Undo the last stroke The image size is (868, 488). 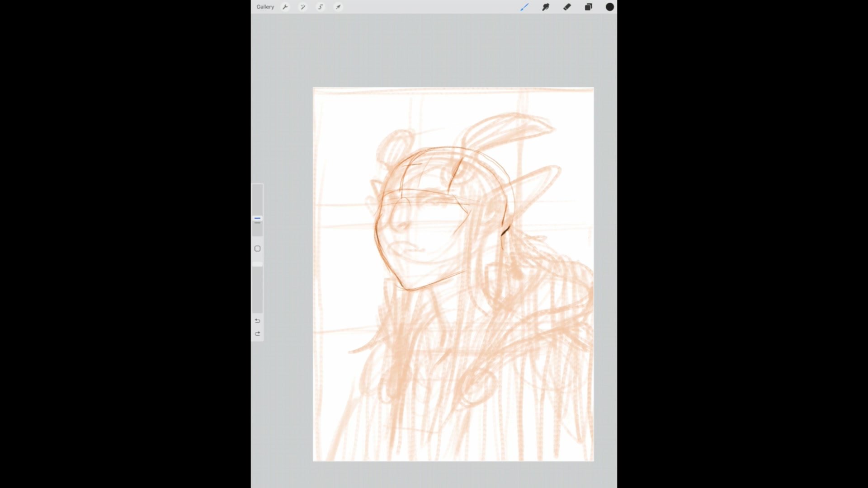[x=257, y=321]
